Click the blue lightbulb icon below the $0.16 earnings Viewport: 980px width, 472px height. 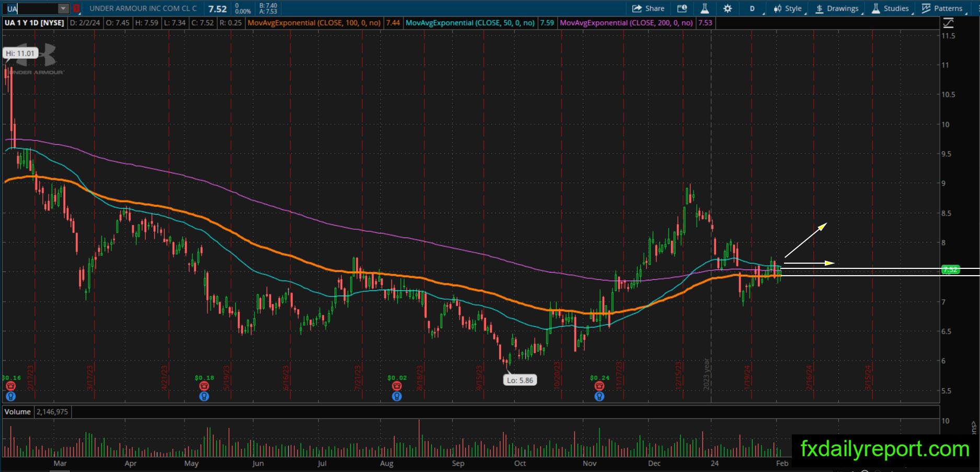[10, 396]
